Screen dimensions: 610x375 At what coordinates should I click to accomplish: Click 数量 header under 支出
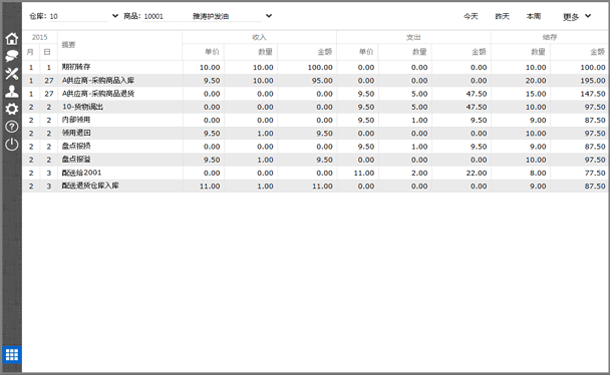click(420, 52)
